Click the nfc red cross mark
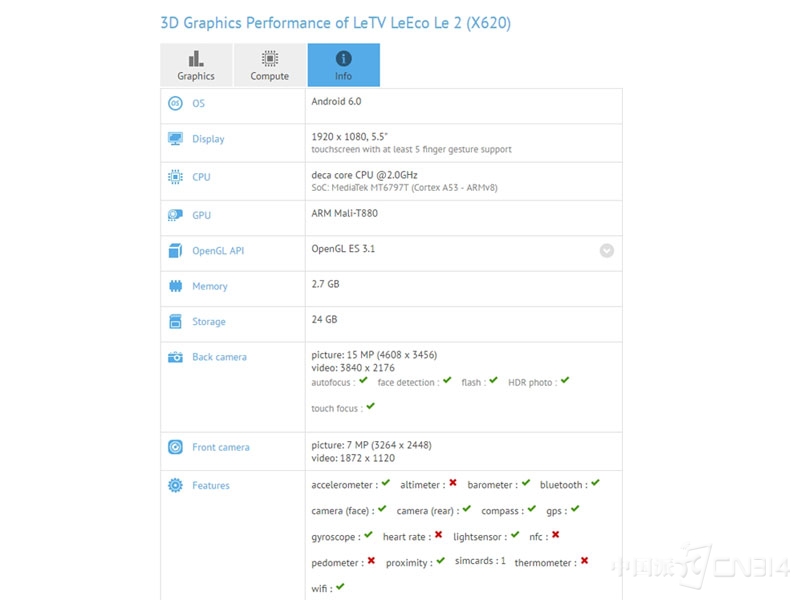Image resolution: width=800 pixels, height=600 pixels. click(x=556, y=535)
